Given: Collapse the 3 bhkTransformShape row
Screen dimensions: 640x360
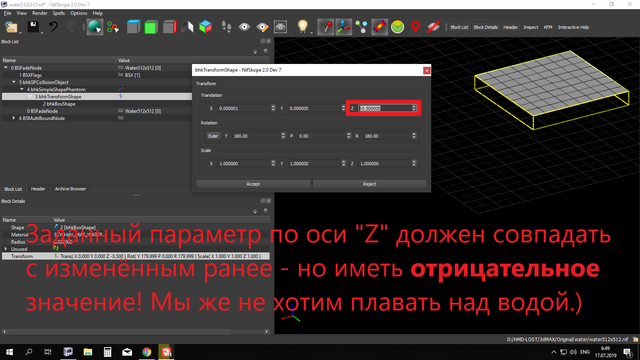Looking at the screenshot, I should point(30,97).
